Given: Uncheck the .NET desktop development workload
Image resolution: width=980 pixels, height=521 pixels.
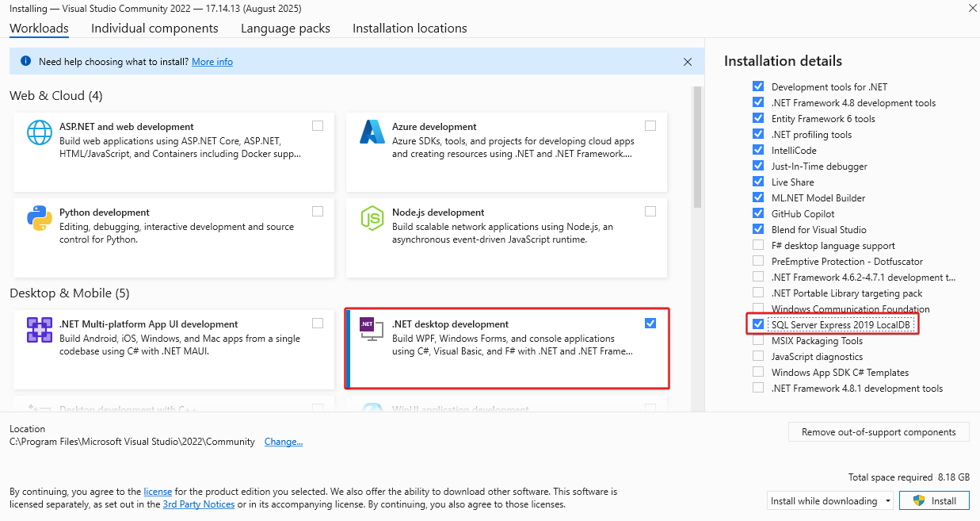Looking at the screenshot, I should tap(650, 323).
